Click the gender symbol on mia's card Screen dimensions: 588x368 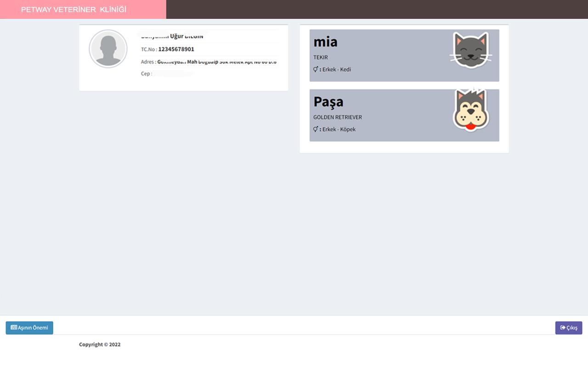(316, 69)
